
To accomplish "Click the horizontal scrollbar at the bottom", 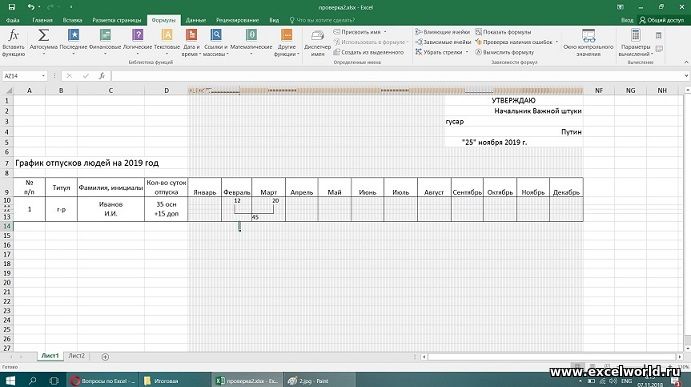I will pos(552,357).
